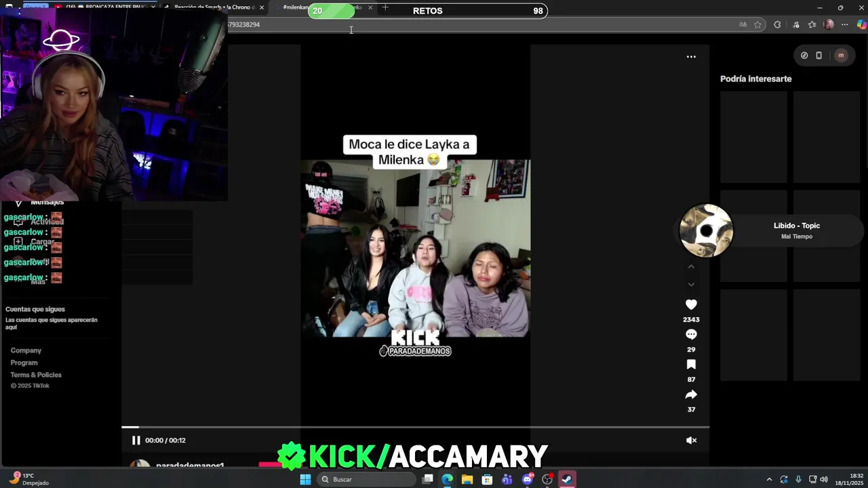Screen dimensions: 868x488
Task: Open comments via the speech bubble icon
Action: tap(691, 334)
